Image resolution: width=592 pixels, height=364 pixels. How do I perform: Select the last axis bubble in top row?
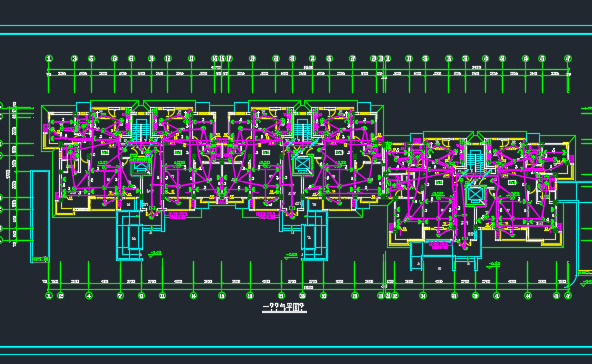click(568, 59)
